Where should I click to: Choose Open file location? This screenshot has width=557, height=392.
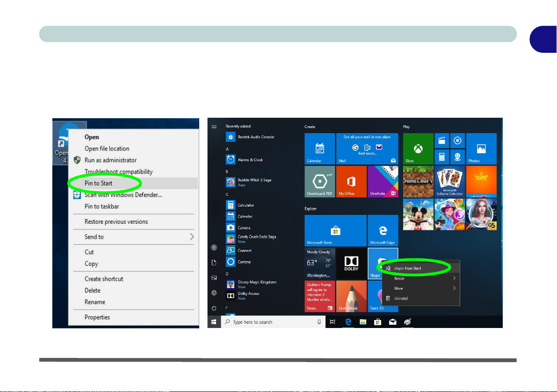pos(107,149)
